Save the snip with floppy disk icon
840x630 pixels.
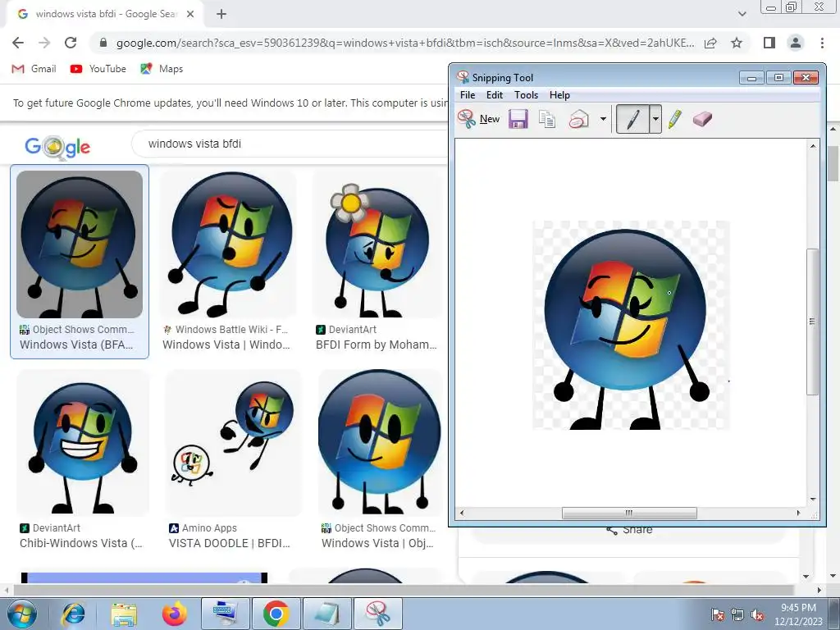pyautogui.click(x=518, y=119)
